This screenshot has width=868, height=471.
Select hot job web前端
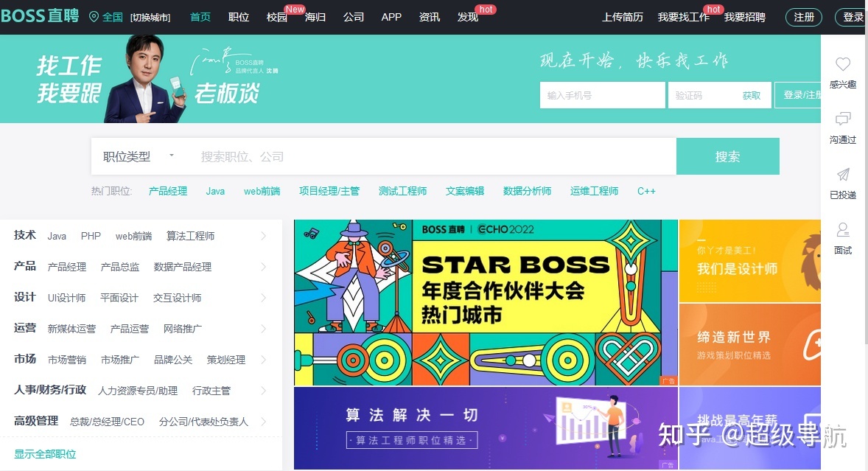(x=262, y=191)
